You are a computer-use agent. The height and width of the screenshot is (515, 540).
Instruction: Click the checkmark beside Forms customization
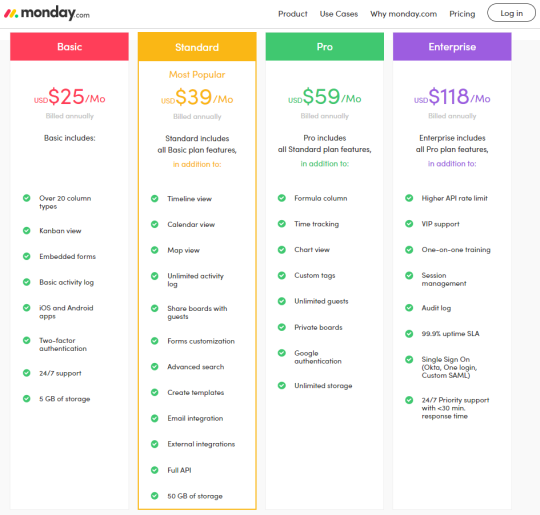tap(155, 341)
